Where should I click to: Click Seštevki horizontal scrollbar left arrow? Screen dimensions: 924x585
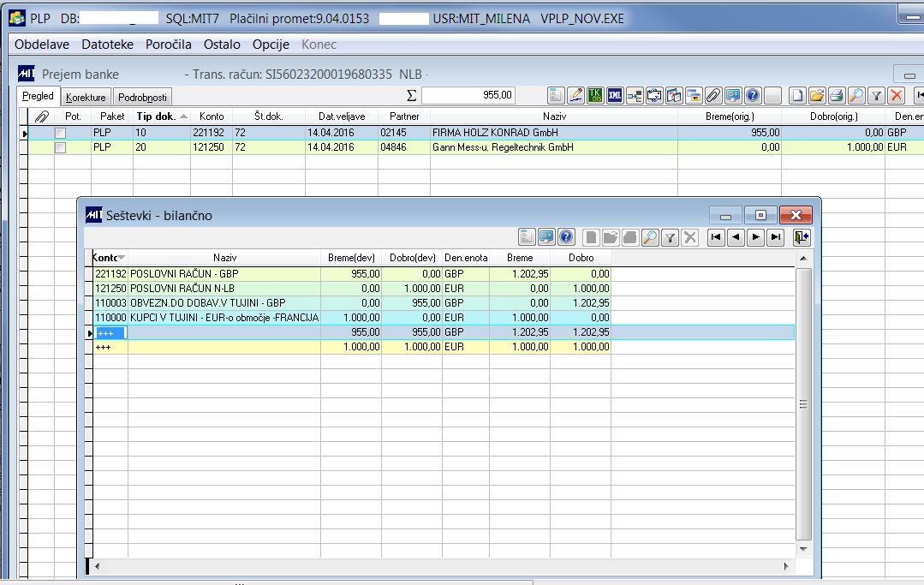pos(98,566)
